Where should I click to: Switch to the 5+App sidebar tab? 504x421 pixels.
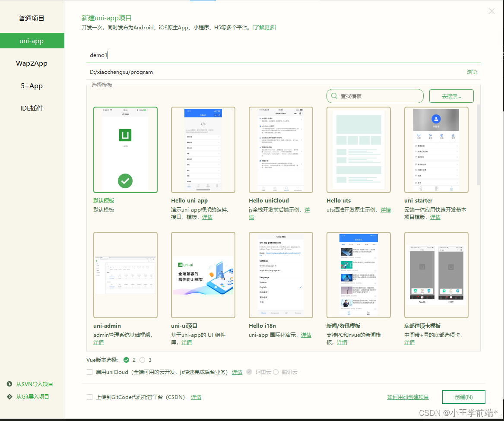coord(32,86)
